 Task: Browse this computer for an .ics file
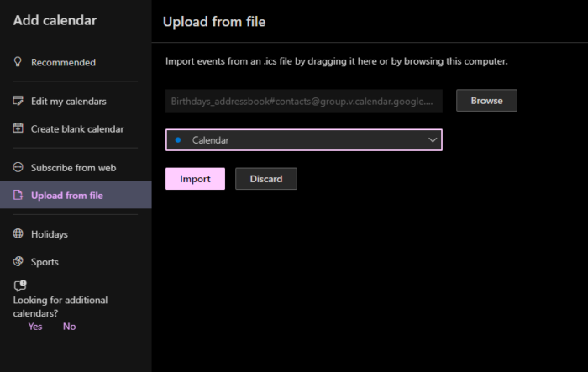[x=486, y=101]
